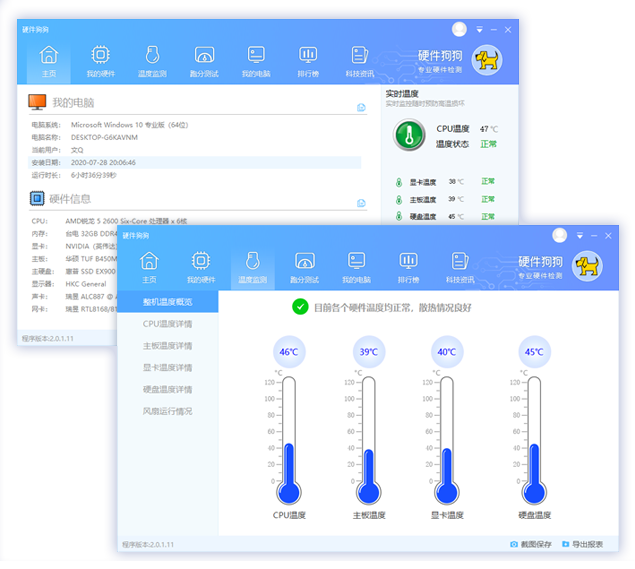Click 程序版本 2.0.1.11 in front window
Viewport: 635px width, 569px height.
[148, 544]
